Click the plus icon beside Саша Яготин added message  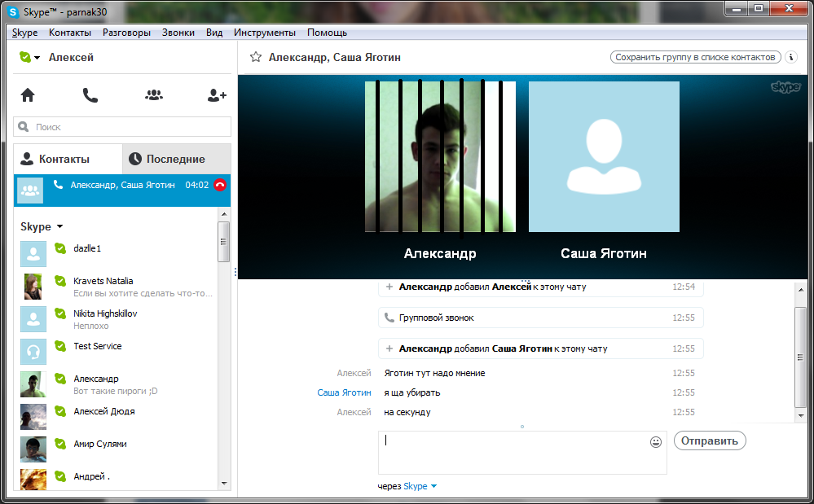tap(389, 349)
